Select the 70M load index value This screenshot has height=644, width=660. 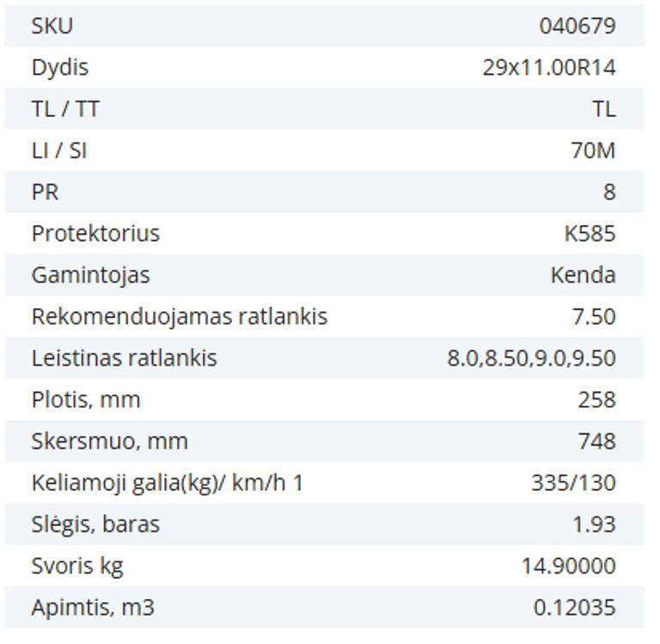click(593, 150)
